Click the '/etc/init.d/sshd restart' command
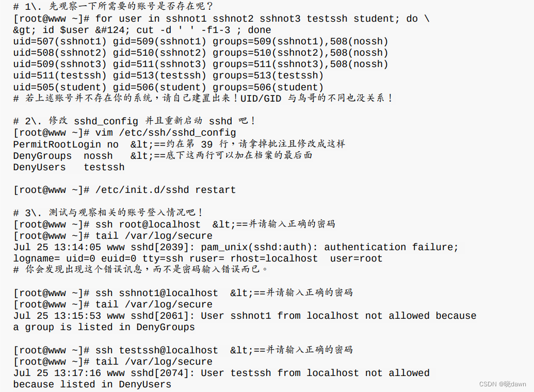534x392 pixels. pyautogui.click(x=166, y=190)
